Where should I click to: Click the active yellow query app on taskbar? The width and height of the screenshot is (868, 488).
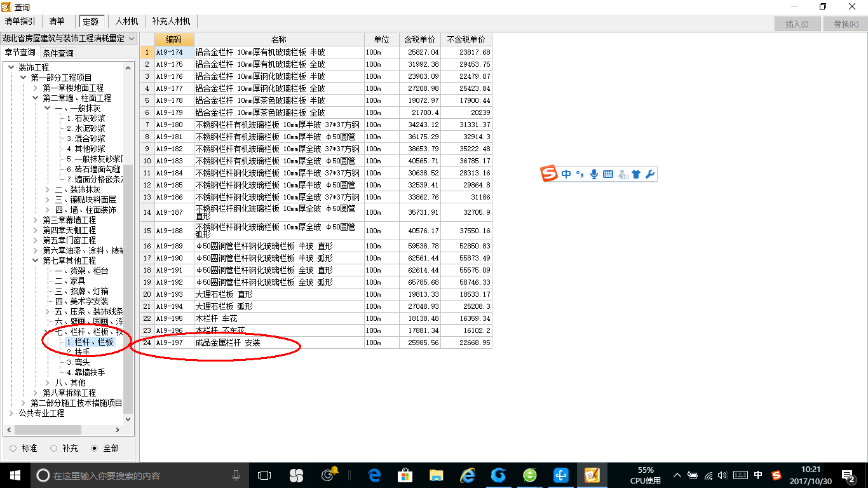pyautogui.click(x=592, y=475)
